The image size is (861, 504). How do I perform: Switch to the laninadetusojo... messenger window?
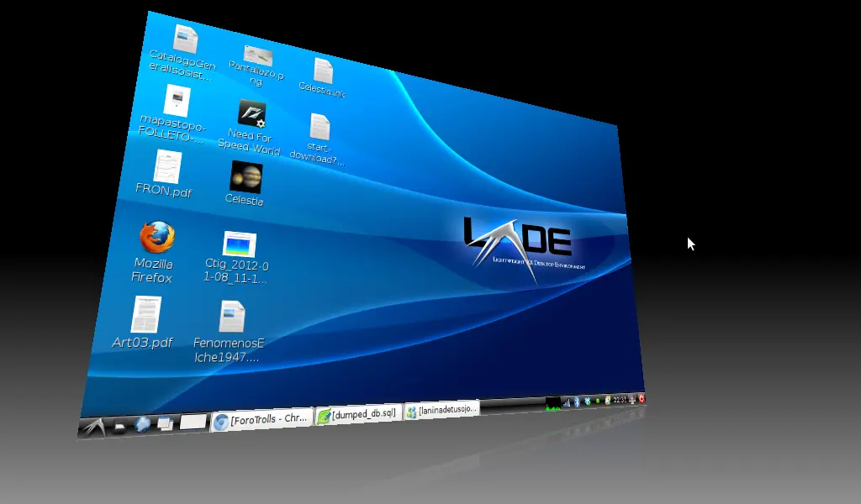tap(442, 409)
